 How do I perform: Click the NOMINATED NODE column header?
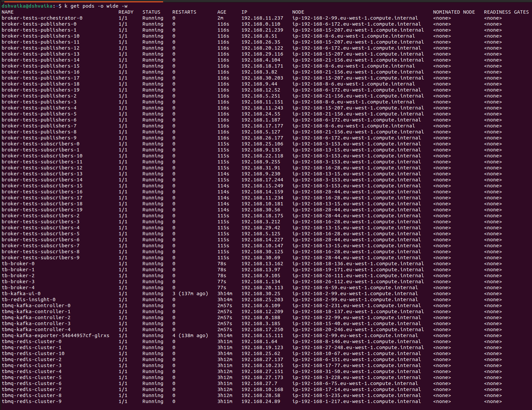(x=454, y=12)
